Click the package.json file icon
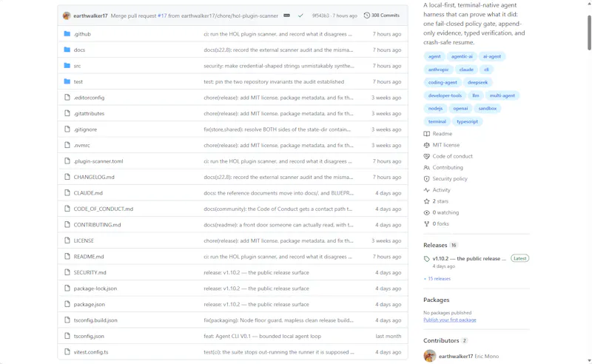Screen dimensions: 592x364 click(67, 304)
